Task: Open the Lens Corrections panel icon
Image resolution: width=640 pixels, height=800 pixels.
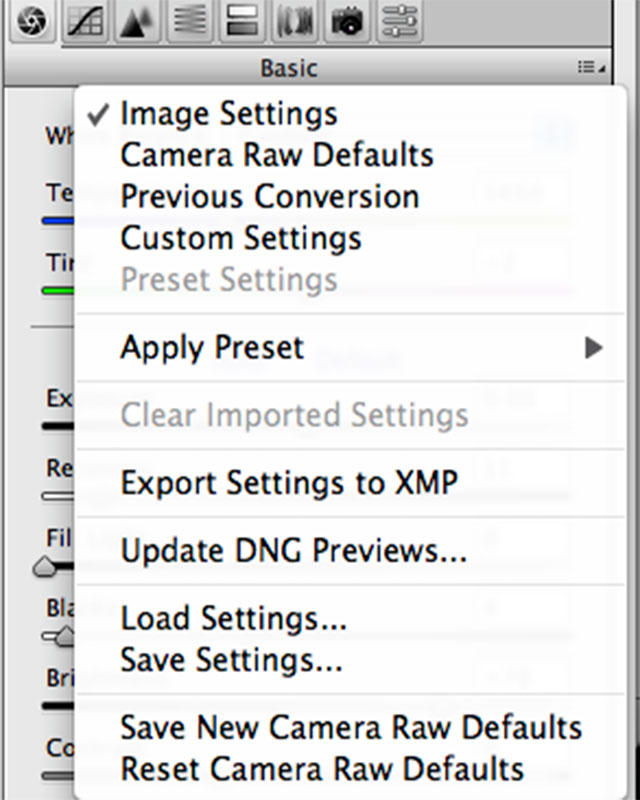Action: point(295,22)
